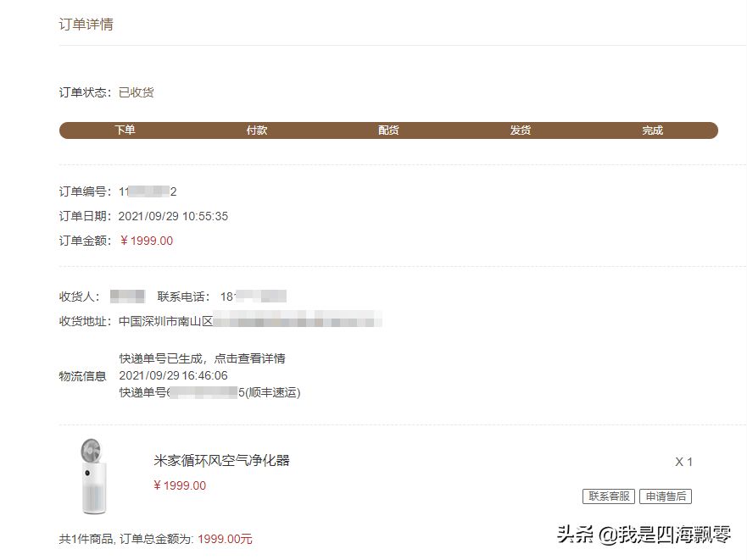Select the 配货 progress step
This screenshot has height=560, width=747.
pyautogui.click(x=388, y=130)
